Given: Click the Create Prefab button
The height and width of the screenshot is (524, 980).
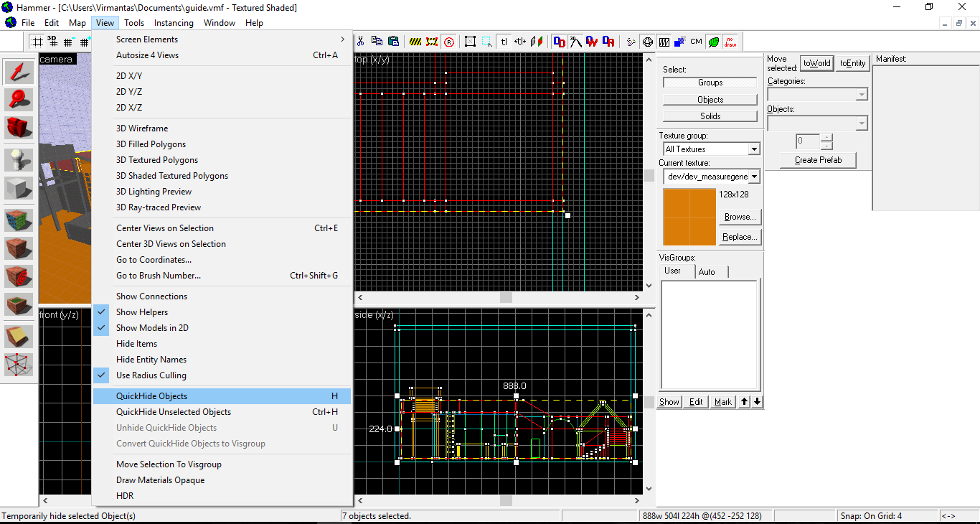Looking at the screenshot, I should pyautogui.click(x=818, y=160).
